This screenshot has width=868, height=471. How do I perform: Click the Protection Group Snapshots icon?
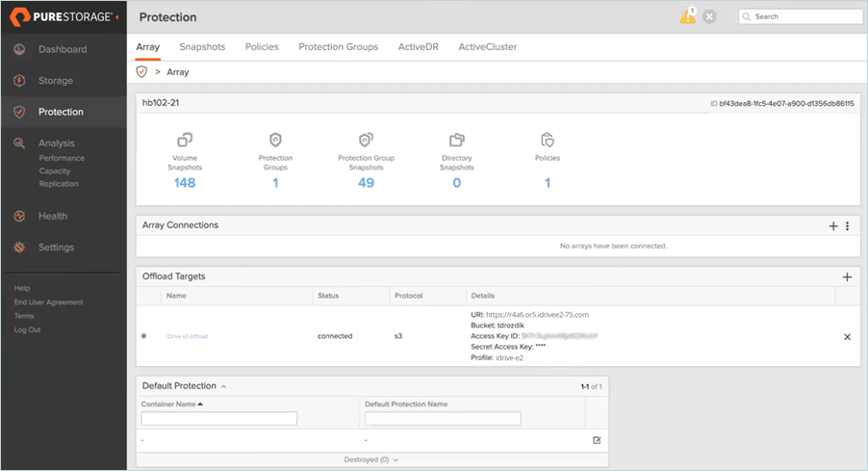(366, 140)
